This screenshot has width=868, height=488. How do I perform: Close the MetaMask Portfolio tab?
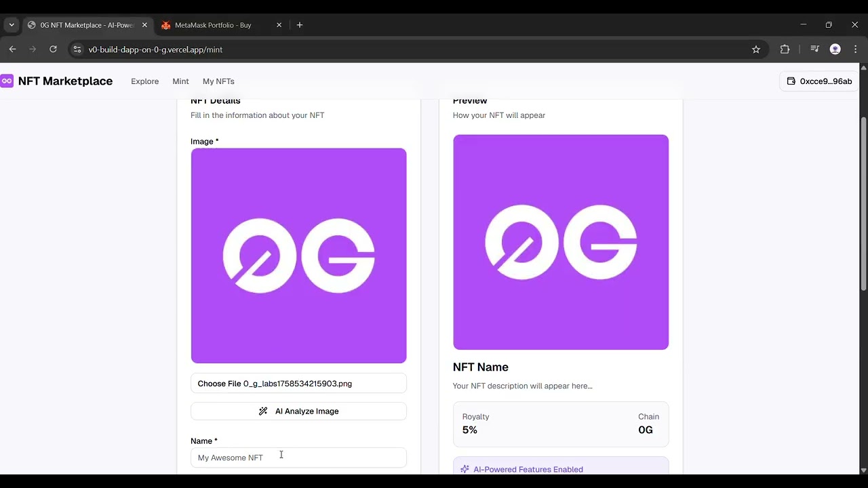pos(279,25)
